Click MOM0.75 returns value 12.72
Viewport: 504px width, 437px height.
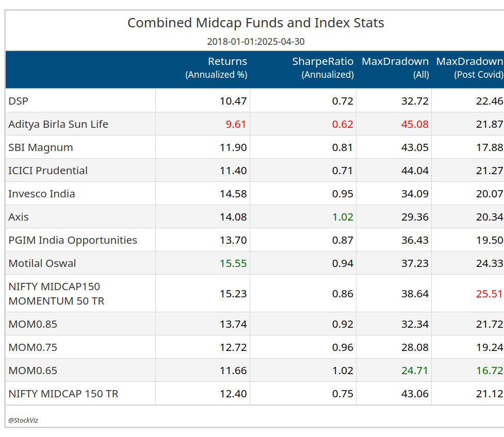click(x=233, y=347)
